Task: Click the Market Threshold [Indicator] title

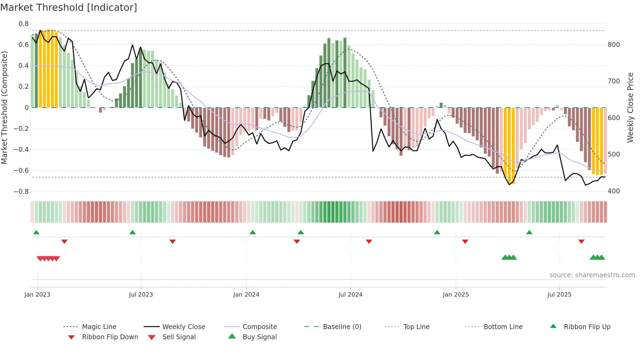Action: tap(69, 8)
